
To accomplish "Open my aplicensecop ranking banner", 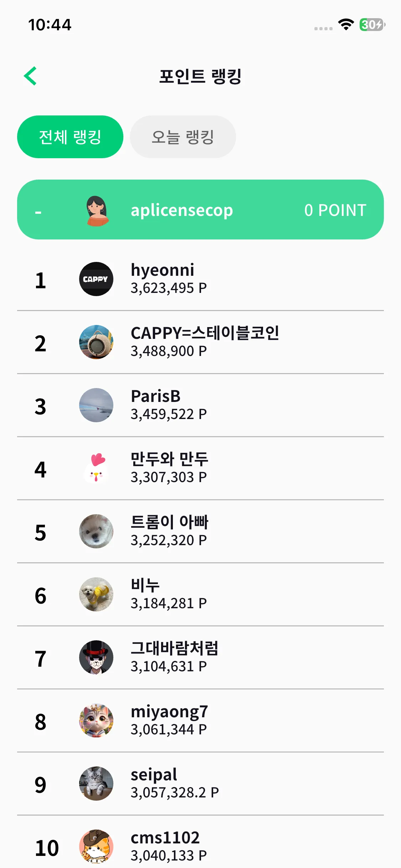I will [200, 210].
